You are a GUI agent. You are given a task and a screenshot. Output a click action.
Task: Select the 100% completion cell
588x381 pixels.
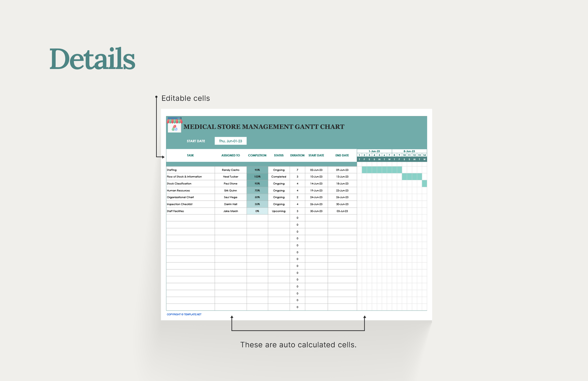point(257,176)
